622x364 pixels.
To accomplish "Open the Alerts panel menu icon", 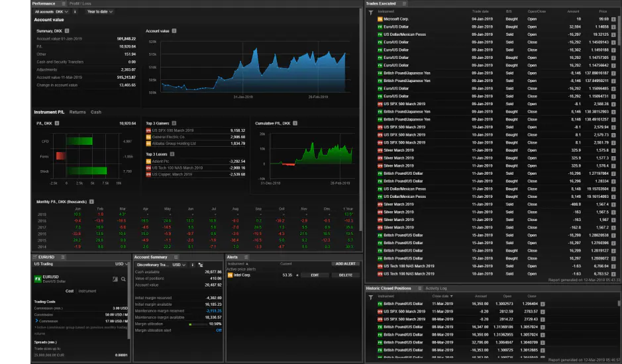I will [246, 257].
